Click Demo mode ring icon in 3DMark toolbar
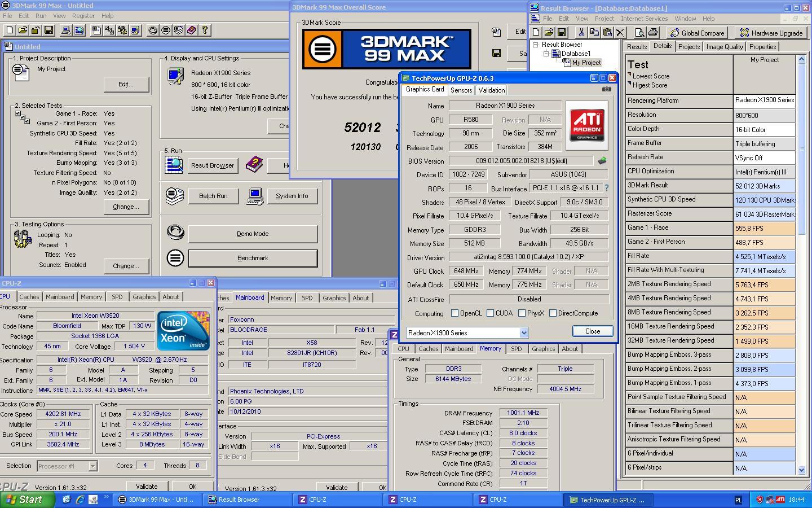This screenshot has height=508, width=812. 153,30
